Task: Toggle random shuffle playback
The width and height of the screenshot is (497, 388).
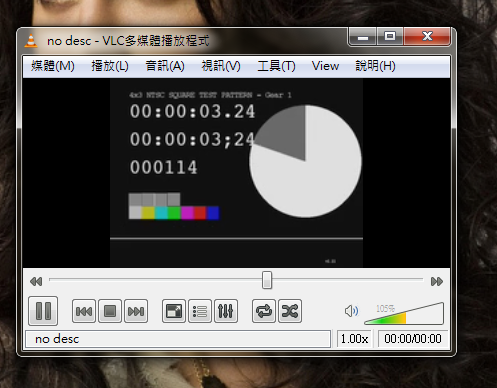Action: click(x=290, y=311)
